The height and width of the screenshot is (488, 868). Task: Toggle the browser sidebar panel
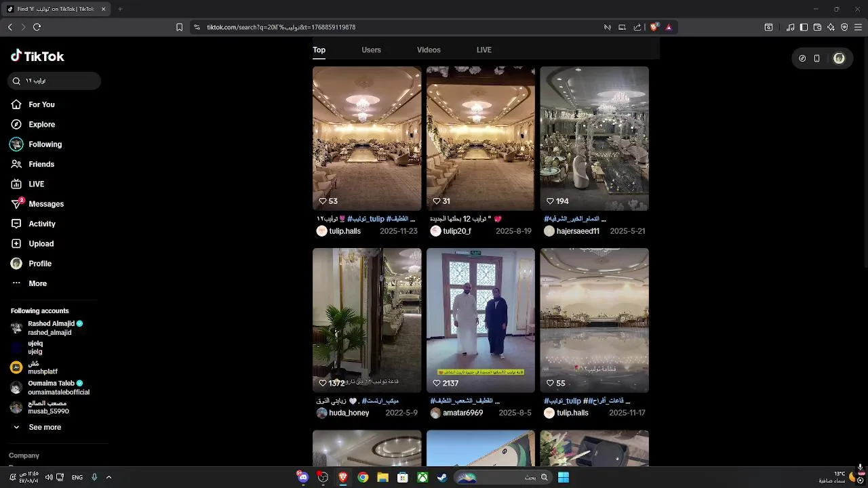click(804, 27)
